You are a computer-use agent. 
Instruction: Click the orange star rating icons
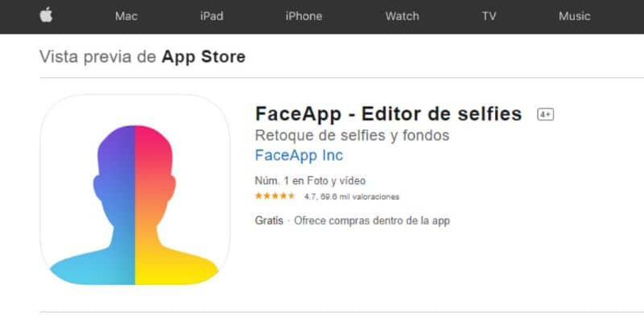pos(275,196)
